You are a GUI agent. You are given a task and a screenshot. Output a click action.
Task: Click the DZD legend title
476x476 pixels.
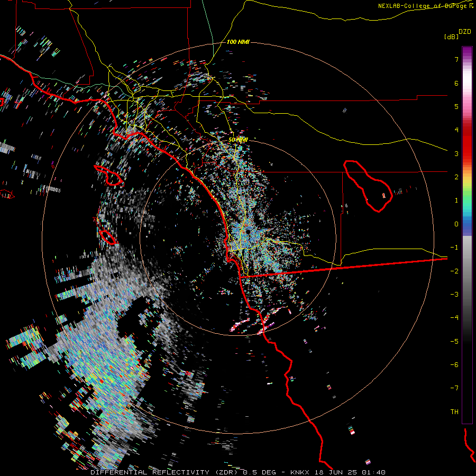click(465, 32)
